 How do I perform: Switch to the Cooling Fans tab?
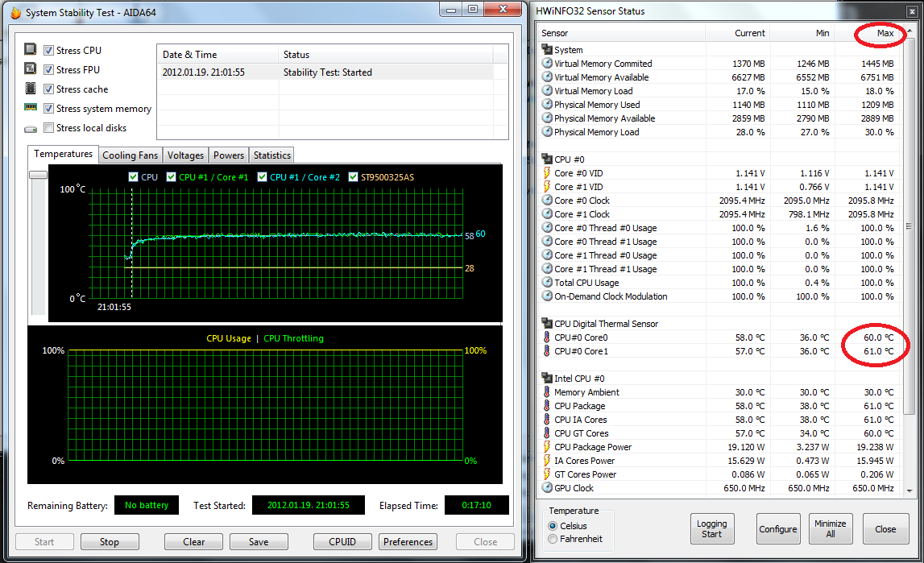[130, 155]
